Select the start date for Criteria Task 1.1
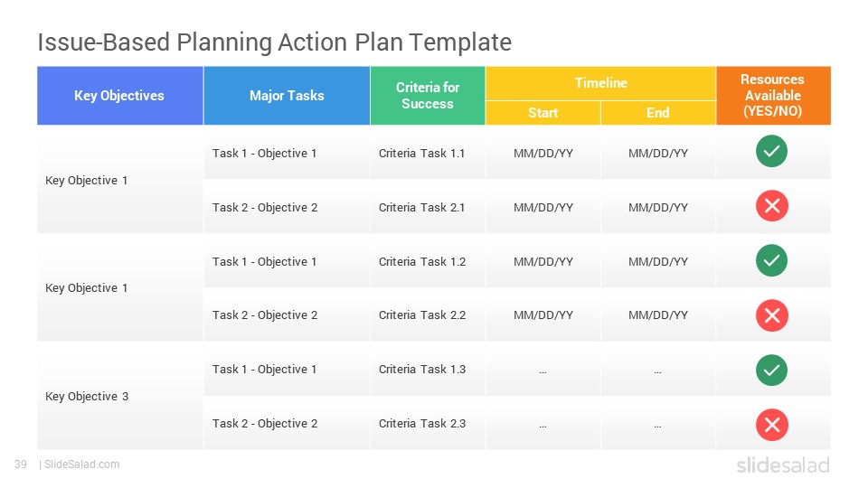This screenshot has width=868, height=488. tap(543, 154)
